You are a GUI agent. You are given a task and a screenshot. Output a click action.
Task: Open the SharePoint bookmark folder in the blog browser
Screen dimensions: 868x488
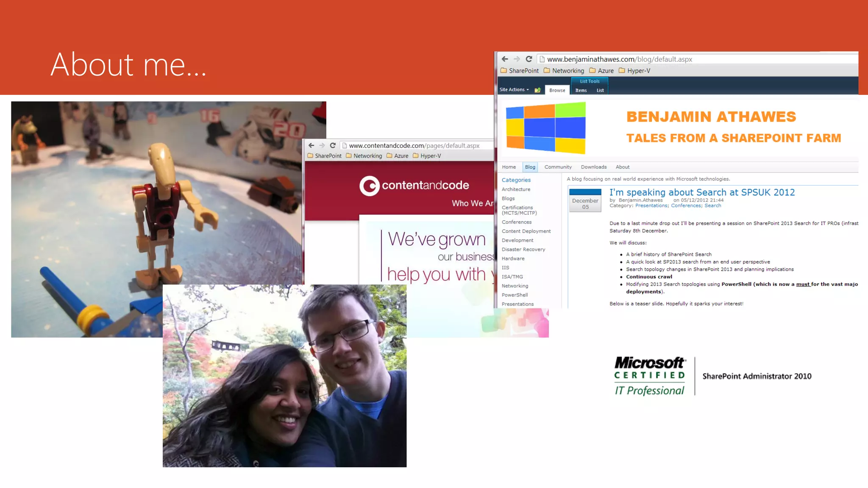tap(519, 71)
